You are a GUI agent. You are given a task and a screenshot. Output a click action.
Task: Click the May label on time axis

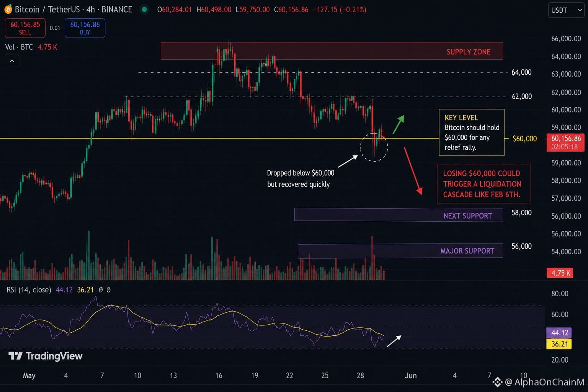29,376
